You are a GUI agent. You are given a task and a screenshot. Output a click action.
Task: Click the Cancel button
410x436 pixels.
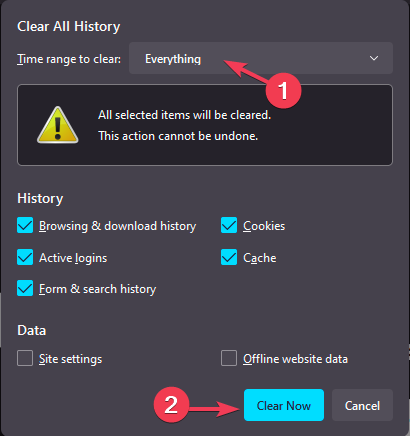pyautogui.click(x=362, y=405)
